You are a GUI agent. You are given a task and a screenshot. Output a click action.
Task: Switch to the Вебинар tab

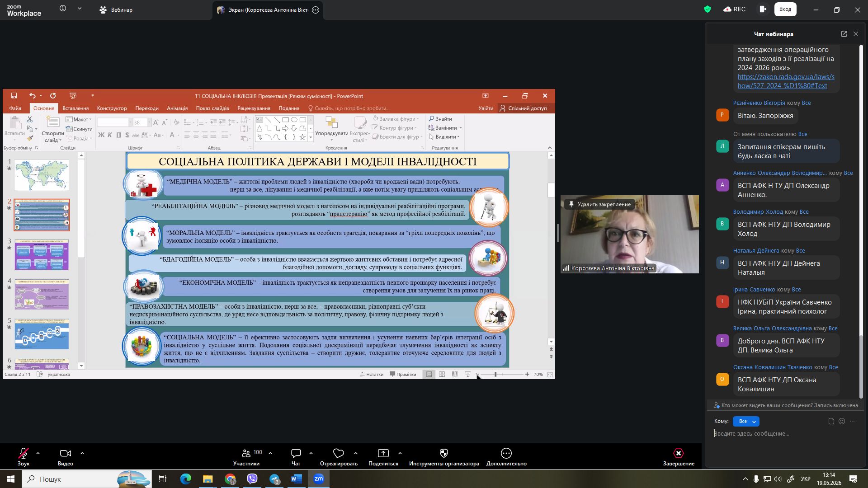click(x=116, y=9)
